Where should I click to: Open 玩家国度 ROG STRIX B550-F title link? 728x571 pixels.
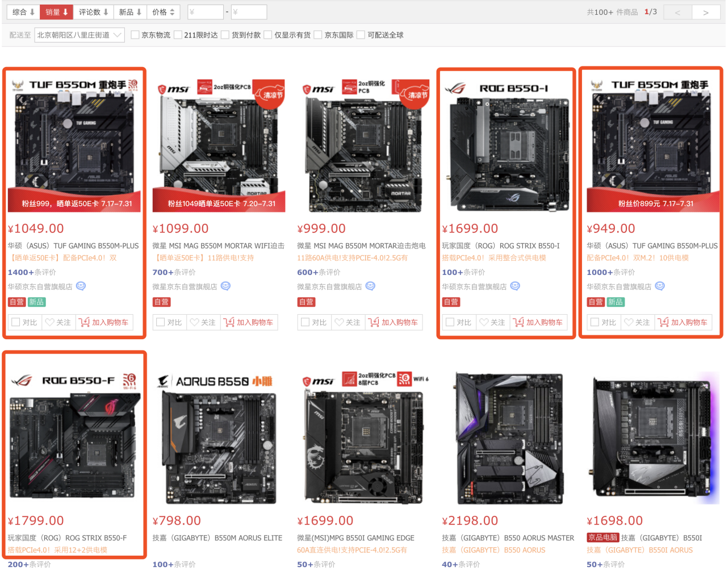68,538
